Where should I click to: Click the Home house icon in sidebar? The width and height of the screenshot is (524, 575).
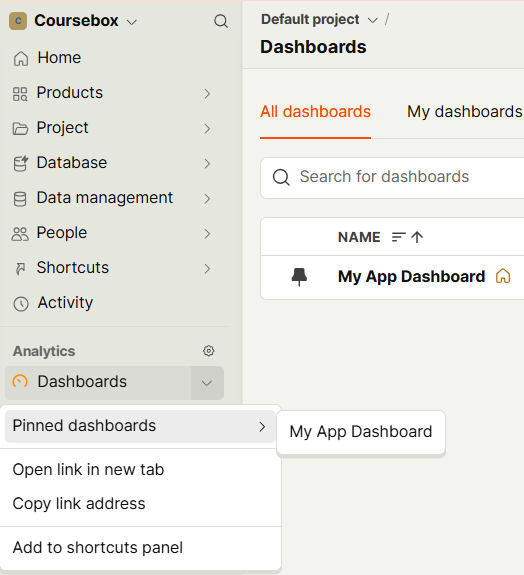(x=21, y=58)
